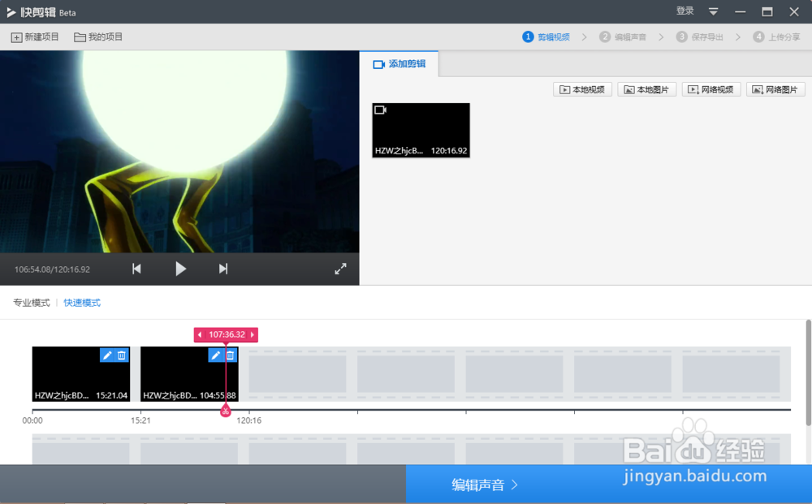812x504 pixels.
Task: Maximize the 快剪辑 window
Action: point(767,11)
